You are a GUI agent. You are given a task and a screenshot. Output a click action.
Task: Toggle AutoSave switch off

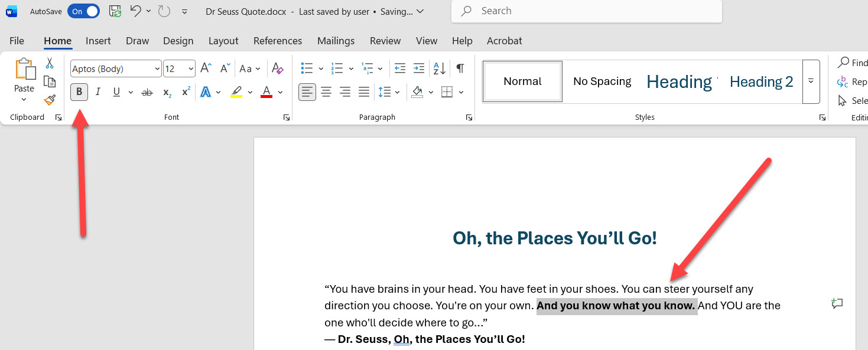coord(83,11)
